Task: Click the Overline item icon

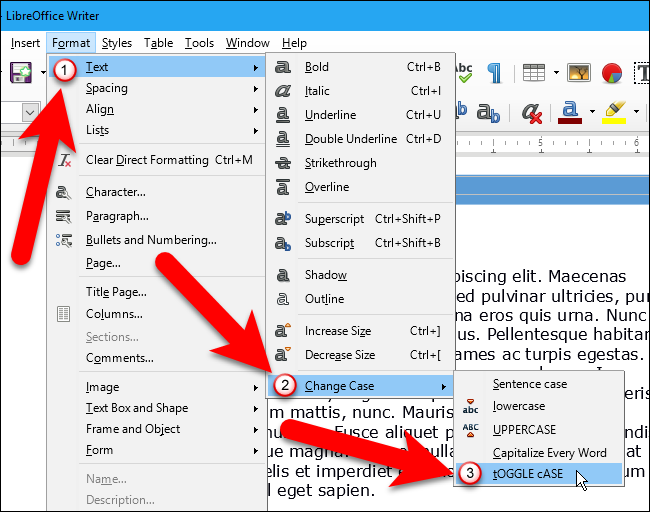Action: pos(283,187)
